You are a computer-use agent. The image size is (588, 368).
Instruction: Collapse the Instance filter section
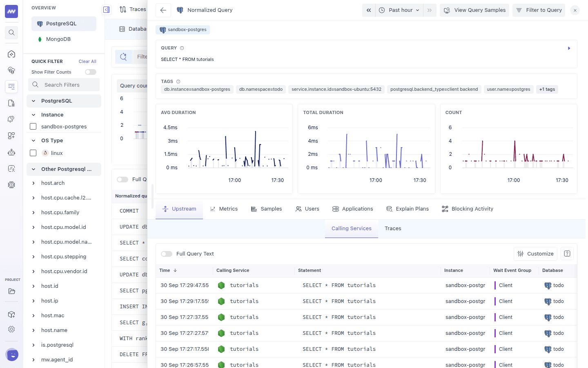[x=33, y=115]
